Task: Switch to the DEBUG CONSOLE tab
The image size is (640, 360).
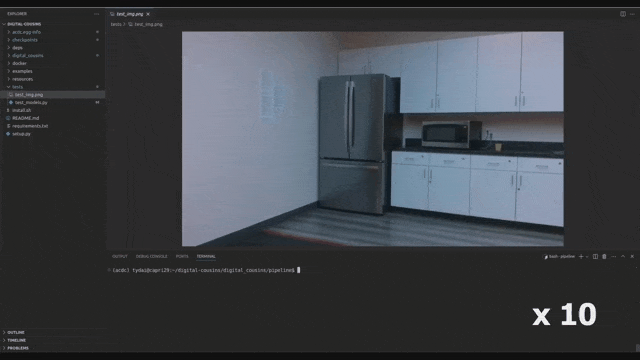Action: (151, 256)
